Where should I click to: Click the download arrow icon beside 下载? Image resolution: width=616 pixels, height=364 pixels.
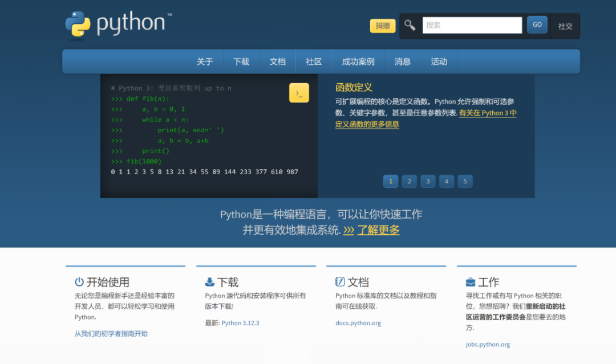pyautogui.click(x=209, y=281)
